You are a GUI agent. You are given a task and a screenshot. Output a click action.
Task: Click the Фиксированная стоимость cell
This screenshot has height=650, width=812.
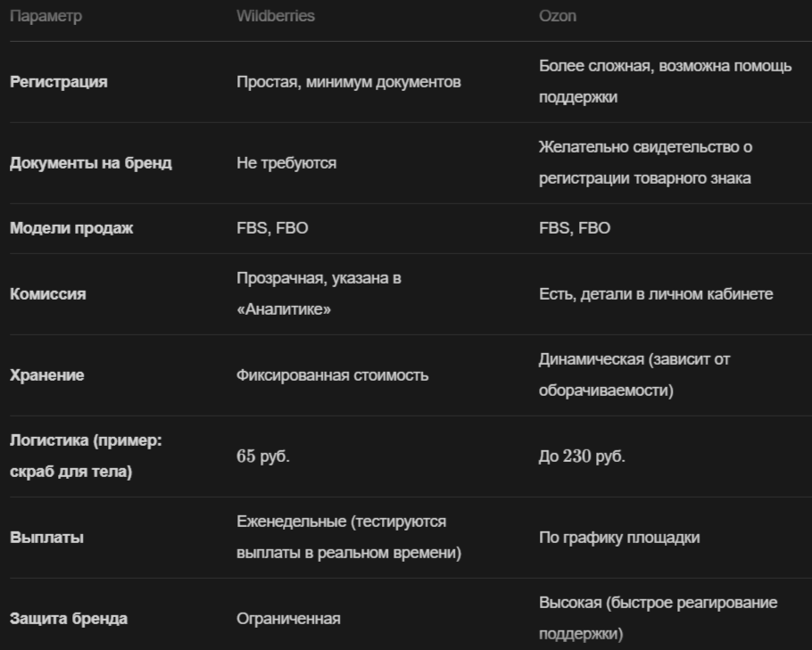coord(333,375)
